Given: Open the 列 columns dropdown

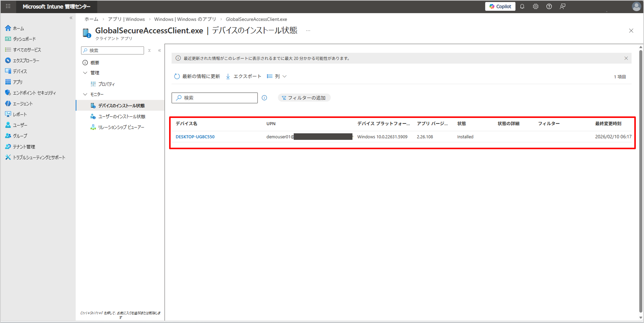Looking at the screenshot, I should click(x=277, y=76).
